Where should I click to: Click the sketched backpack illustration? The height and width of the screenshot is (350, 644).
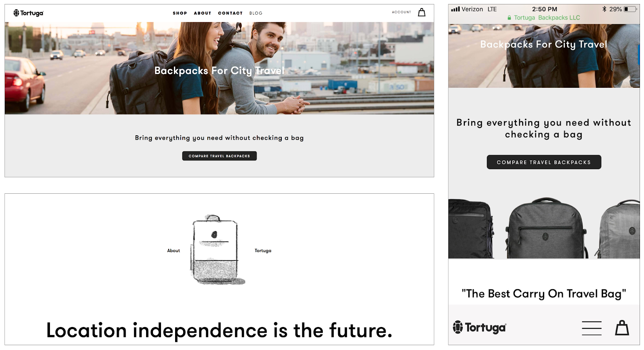[x=217, y=250]
